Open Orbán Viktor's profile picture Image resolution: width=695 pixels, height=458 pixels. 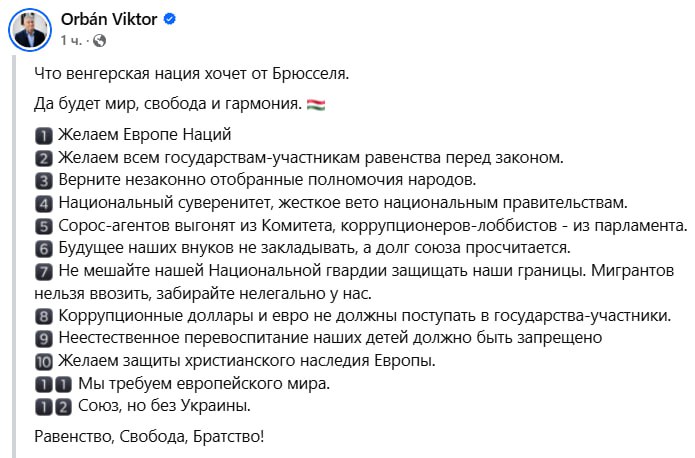(30, 30)
